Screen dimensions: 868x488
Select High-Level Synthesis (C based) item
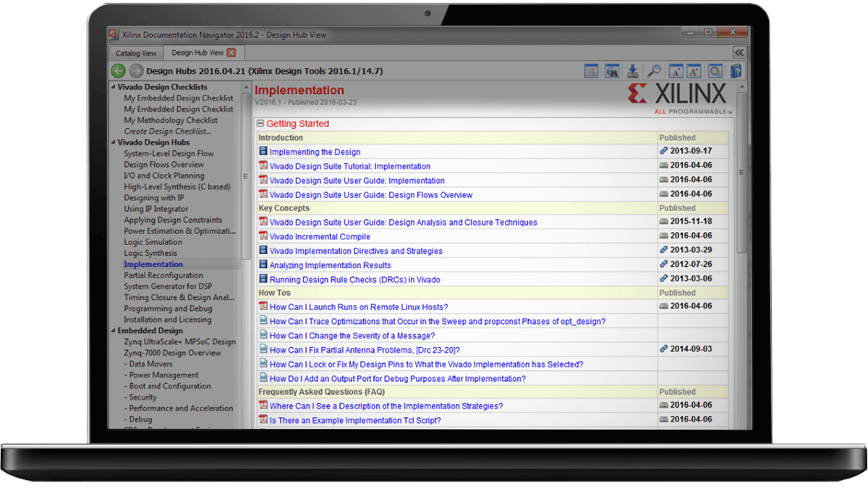point(177,187)
